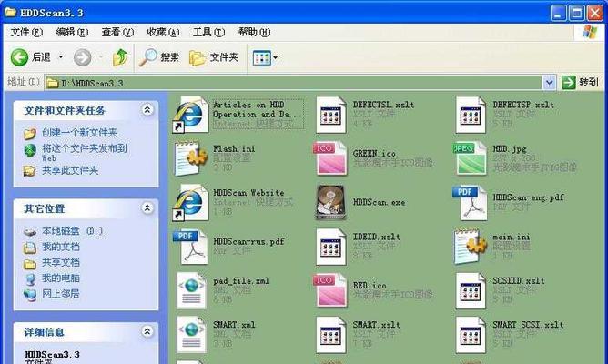608x364 pixels.
Task: Select the SMART.xslt file icon
Action: pyautogui.click(x=330, y=335)
